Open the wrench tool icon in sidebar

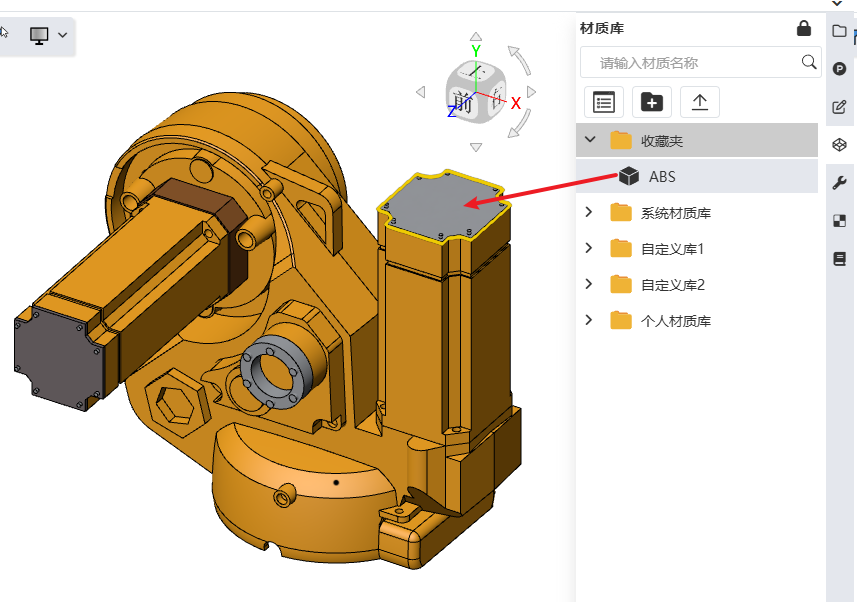pyautogui.click(x=840, y=183)
